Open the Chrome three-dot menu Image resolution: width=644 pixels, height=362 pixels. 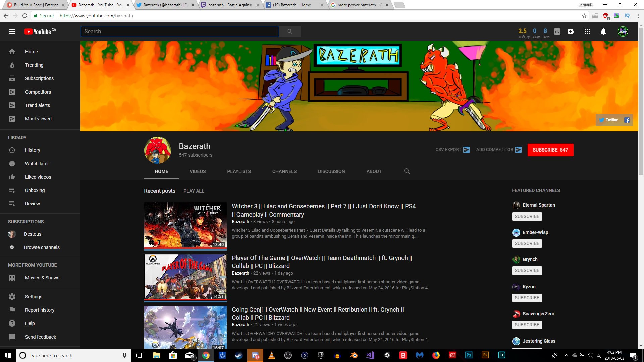pyautogui.click(x=638, y=16)
